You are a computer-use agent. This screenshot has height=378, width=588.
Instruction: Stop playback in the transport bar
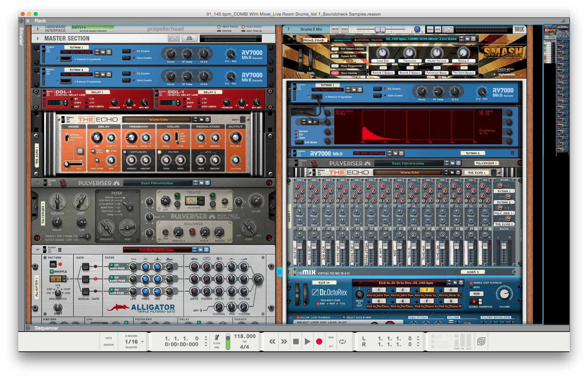pyautogui.click(x=296, y=341)
